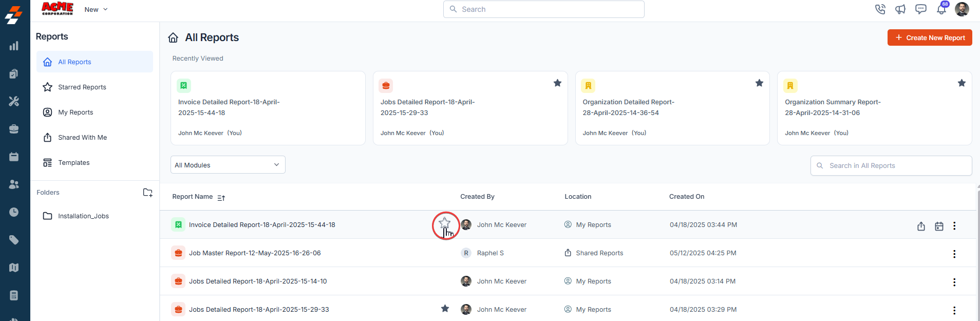Click the Zuper logo in the sidebar

[x=14, y=15]
